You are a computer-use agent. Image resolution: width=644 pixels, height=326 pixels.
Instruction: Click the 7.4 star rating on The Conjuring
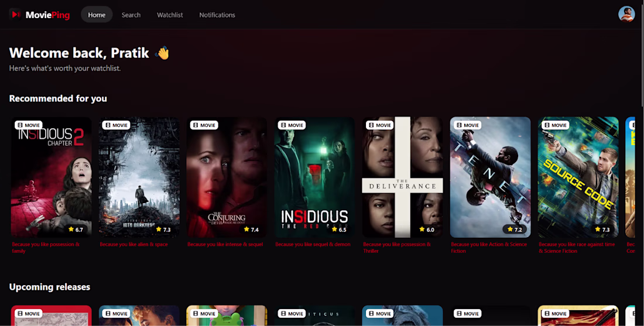pos(251,229)
